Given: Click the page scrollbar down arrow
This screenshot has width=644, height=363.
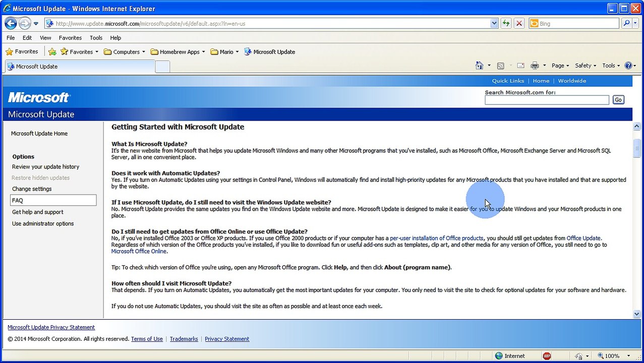Looking at the screenshot, I should point(636,314).
